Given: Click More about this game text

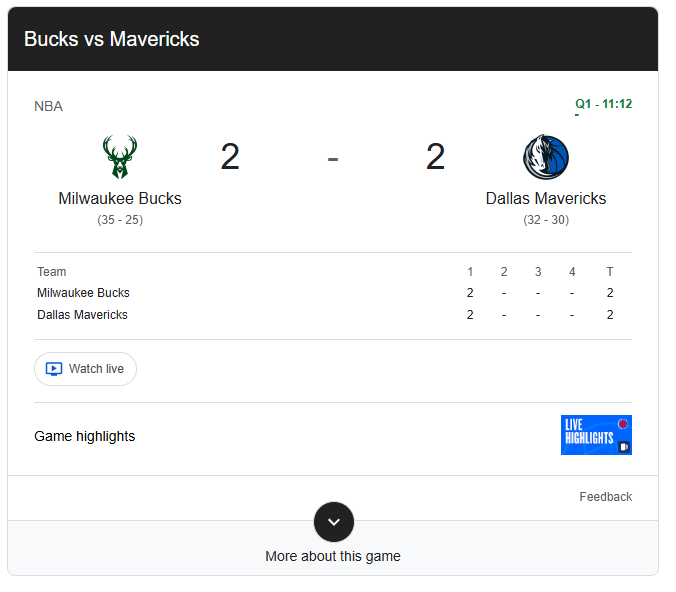Looking at the screenshot, I should click(333, 556).
